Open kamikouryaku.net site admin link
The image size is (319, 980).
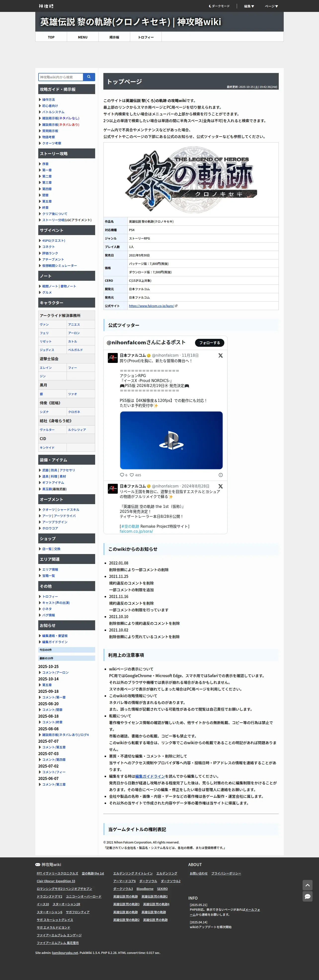[x=65, y=953]
